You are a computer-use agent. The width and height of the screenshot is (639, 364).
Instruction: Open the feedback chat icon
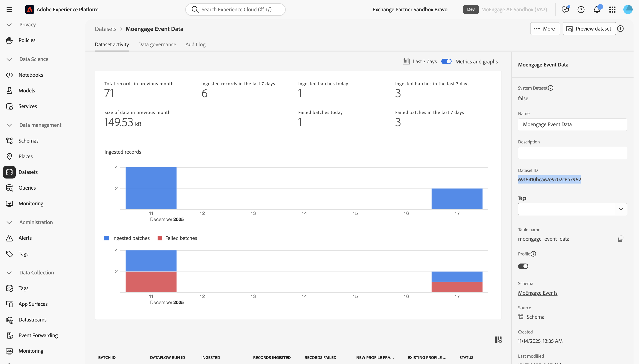565,10
